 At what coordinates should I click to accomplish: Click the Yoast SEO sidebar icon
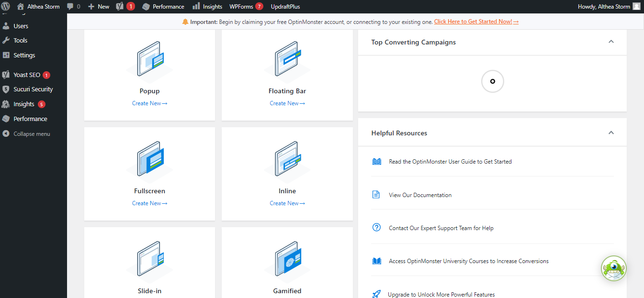pos(6,75)
